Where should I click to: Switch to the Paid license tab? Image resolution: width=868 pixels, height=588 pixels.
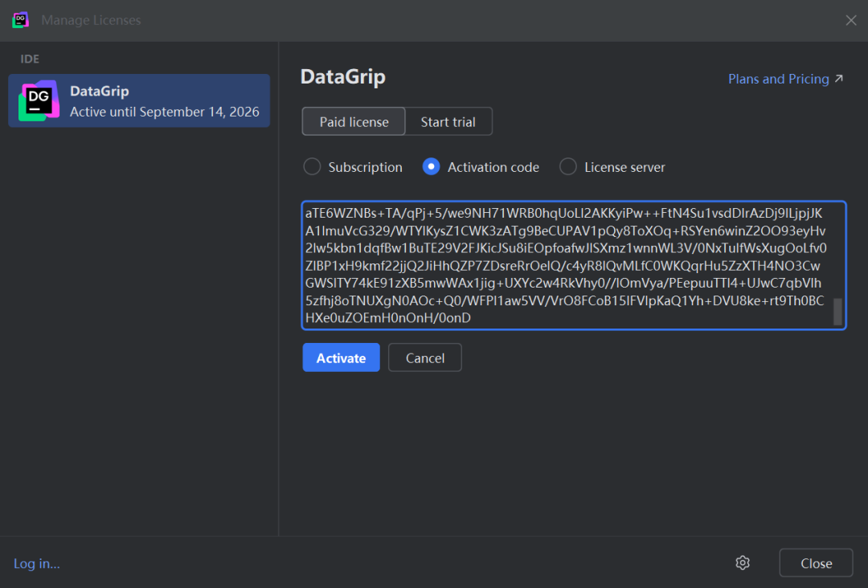[x=353, y=121]
